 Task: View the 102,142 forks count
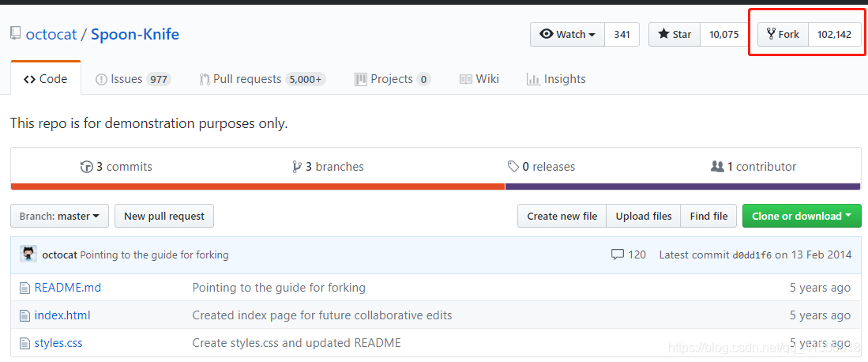tap(834, 34)
